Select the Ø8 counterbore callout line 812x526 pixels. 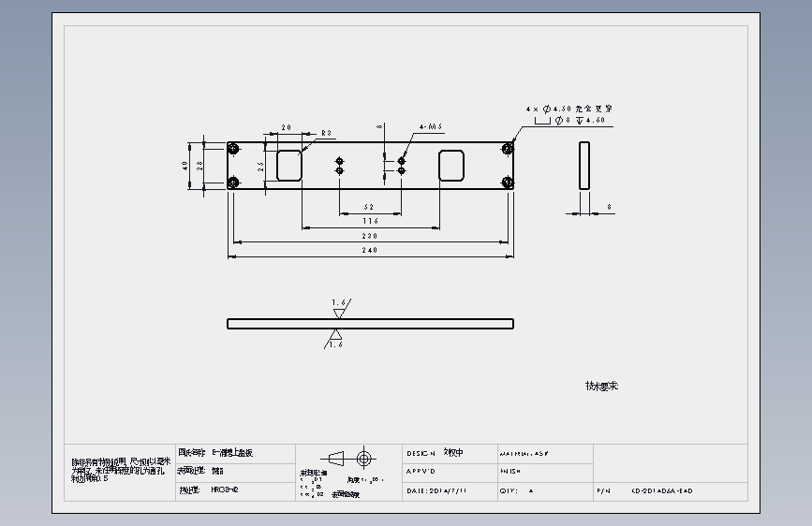[x=569, y=120]
